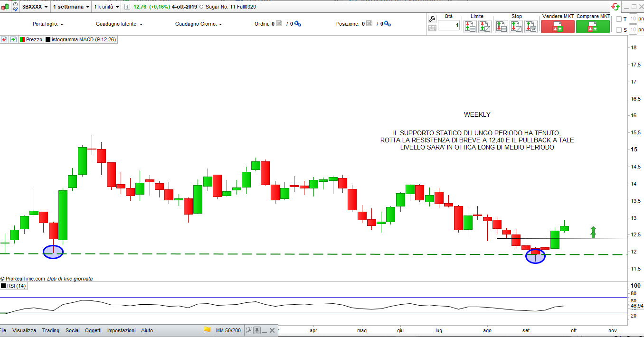Click the Comprare MKT buy button
Image resolution: width=644 pixels, height=337 pixels.
(x=593, y=27)
